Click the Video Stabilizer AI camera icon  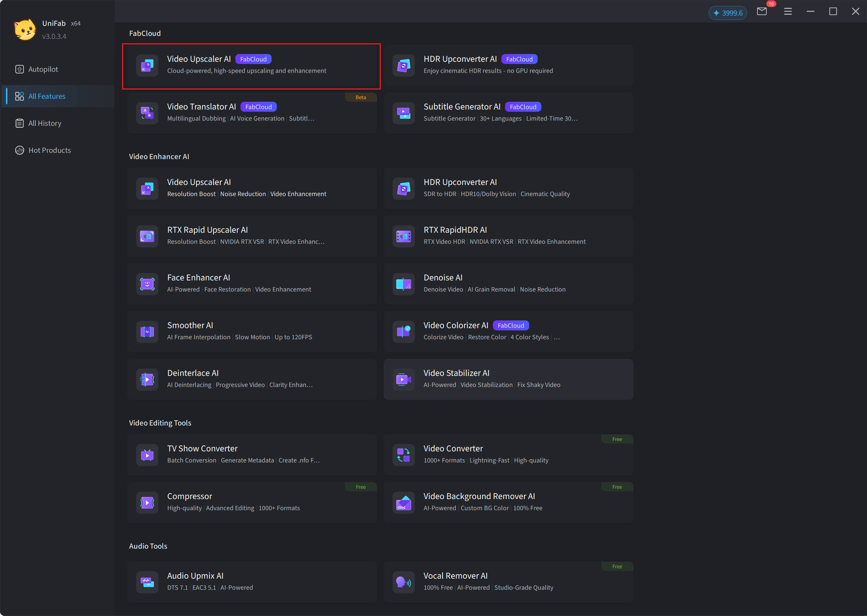[x=403, y=379]
